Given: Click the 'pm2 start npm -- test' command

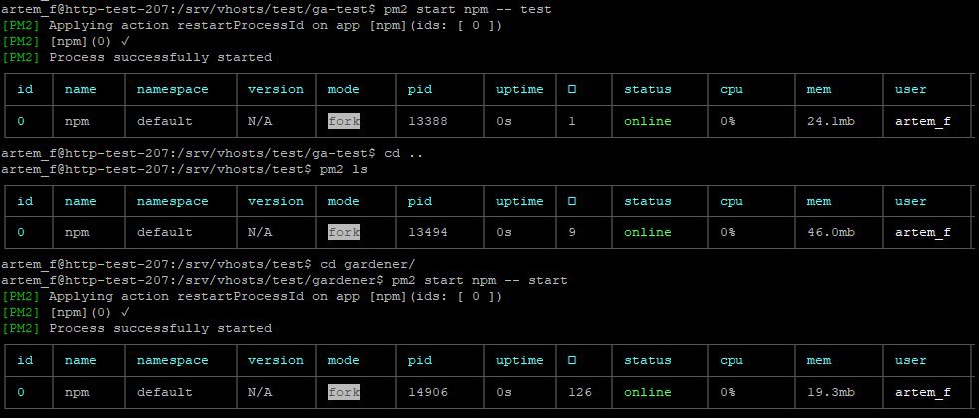Looking at the screenshot, I should pos(466,9).
